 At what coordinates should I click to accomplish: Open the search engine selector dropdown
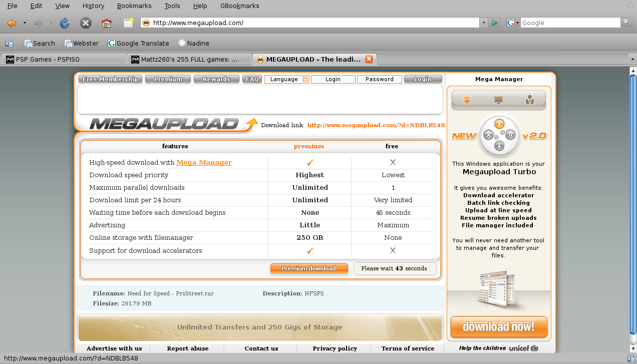pyautogui.click(x=517, y=23)
